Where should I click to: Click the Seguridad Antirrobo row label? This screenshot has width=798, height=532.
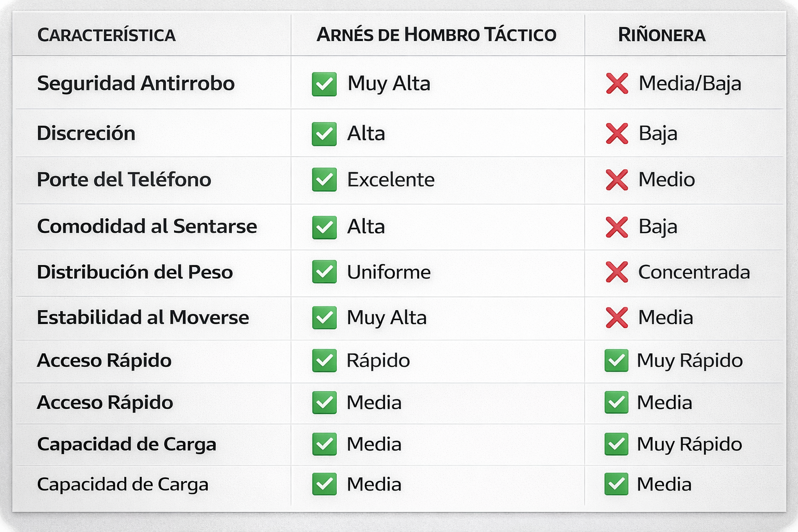(136, 84)
